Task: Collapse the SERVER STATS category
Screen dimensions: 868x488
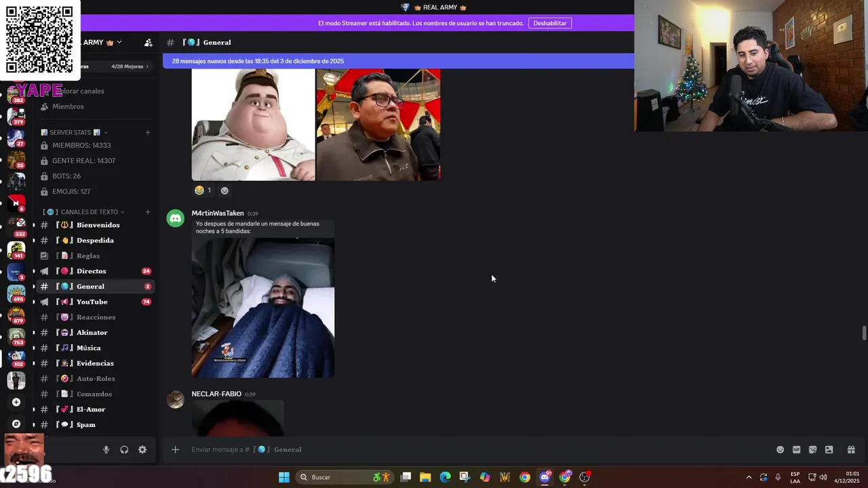Action: 74,132
